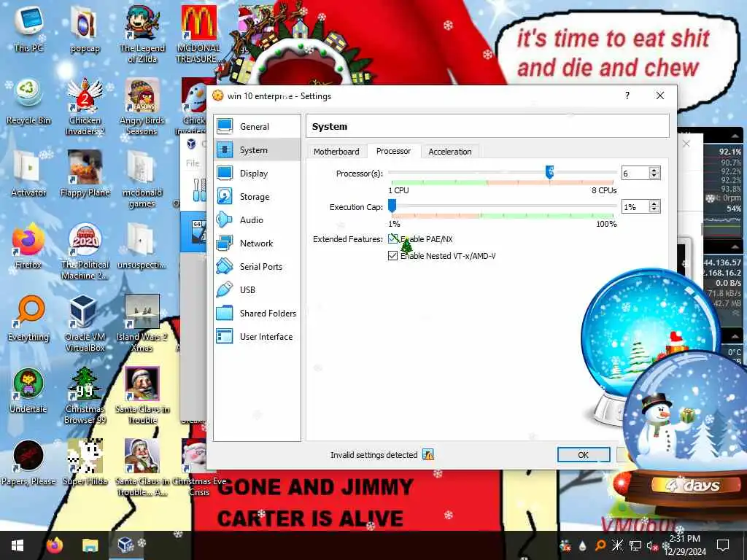Select the MCDONAL TREASURE desktop shortcut
Screen dimensions: 747x560
198,34
